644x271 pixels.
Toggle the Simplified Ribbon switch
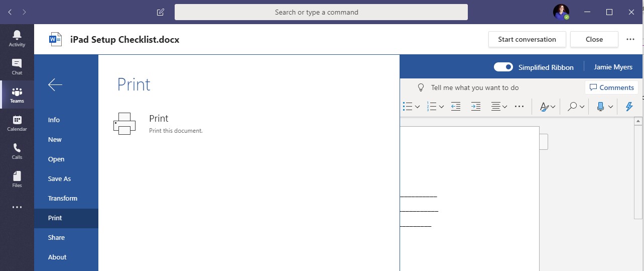coord(503,67)
